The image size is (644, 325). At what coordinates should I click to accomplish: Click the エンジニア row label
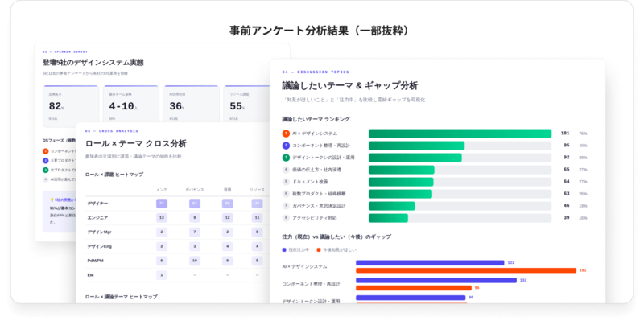point(97,218)
